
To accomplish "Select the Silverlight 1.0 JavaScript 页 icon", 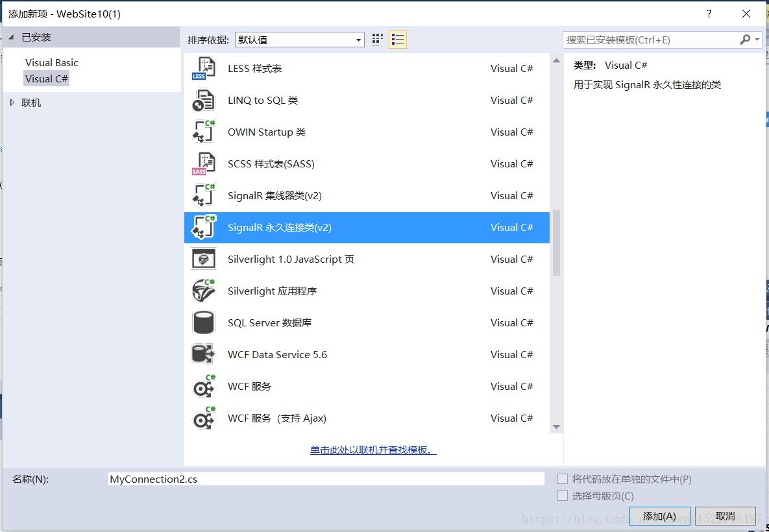I will 204,260.
